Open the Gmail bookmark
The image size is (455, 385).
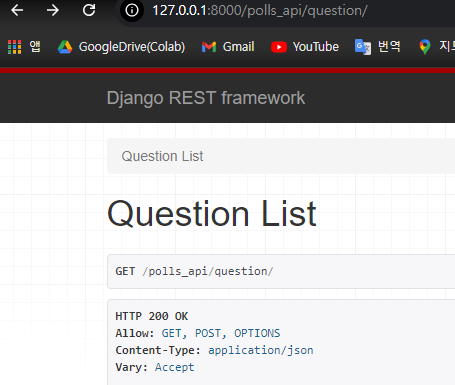coord(228,47)
